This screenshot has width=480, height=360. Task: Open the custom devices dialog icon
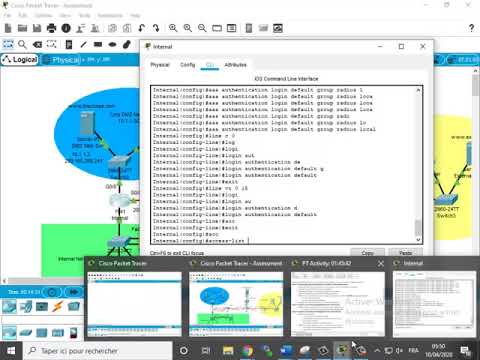pos(231,28)
